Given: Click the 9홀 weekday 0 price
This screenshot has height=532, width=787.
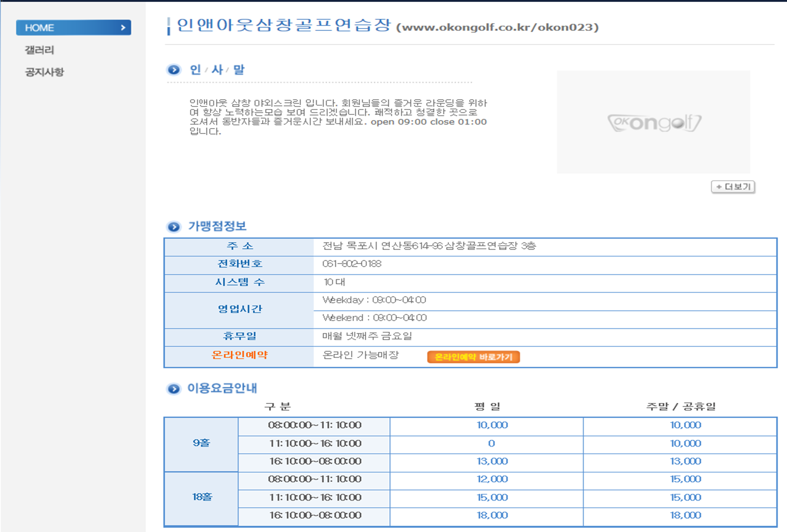Looking at the screenshot, I should (491, 444).
